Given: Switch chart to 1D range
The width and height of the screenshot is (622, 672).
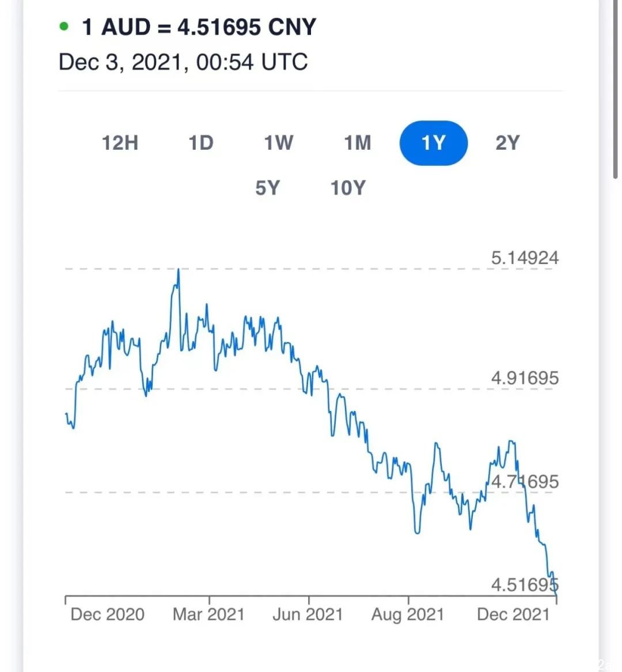Looking at the screenshot, I should point(201,143).
